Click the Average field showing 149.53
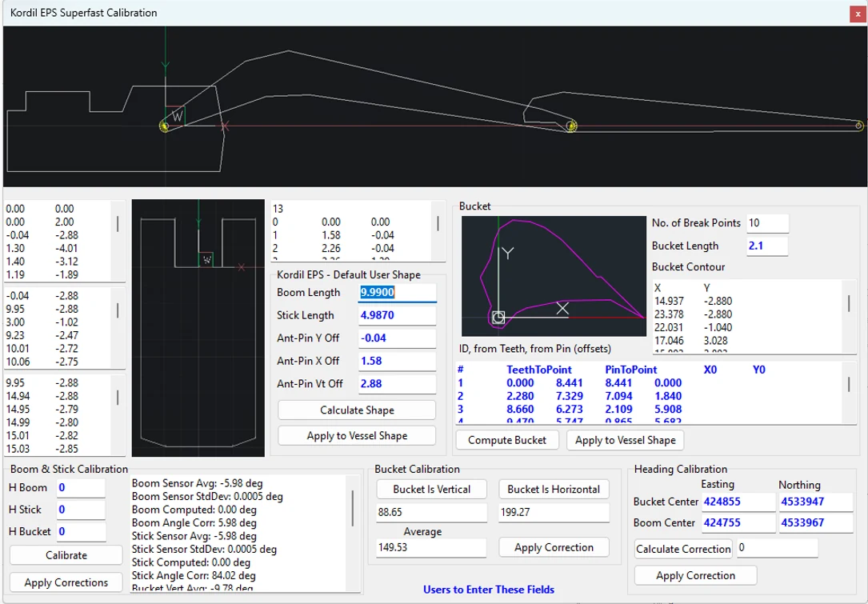868x604 pixels. tap(432, 548)
